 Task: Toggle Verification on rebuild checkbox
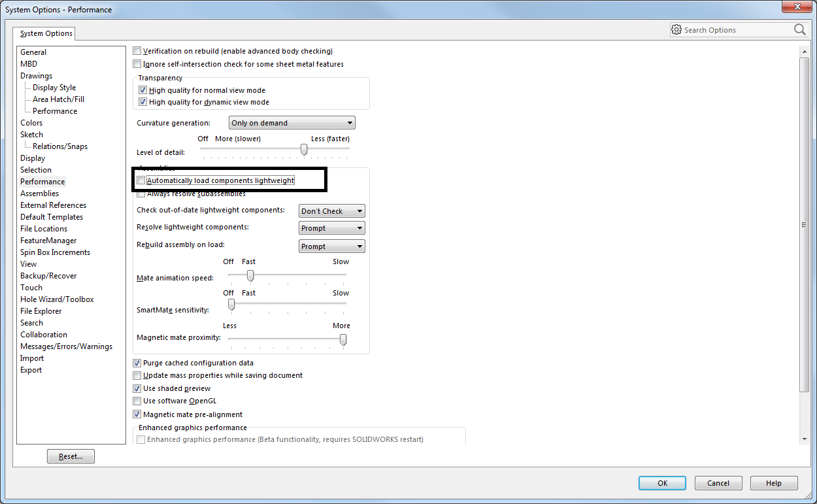tap(137, 51)
